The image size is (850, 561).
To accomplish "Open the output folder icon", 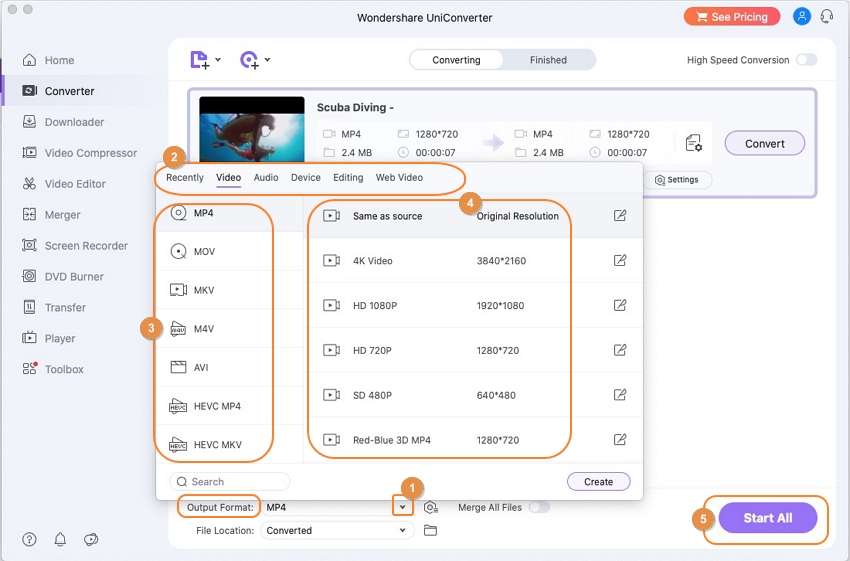I will click(430, 530).
